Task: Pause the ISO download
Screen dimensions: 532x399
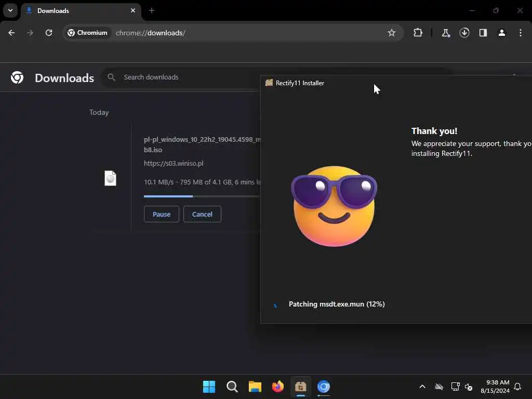Action: click(x=162, y=214)
